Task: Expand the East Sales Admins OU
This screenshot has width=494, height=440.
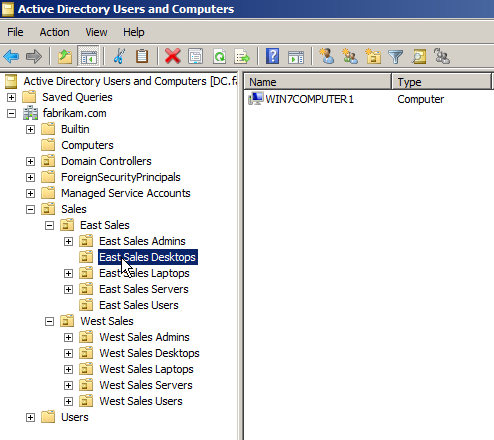Action: click(68, 241)
